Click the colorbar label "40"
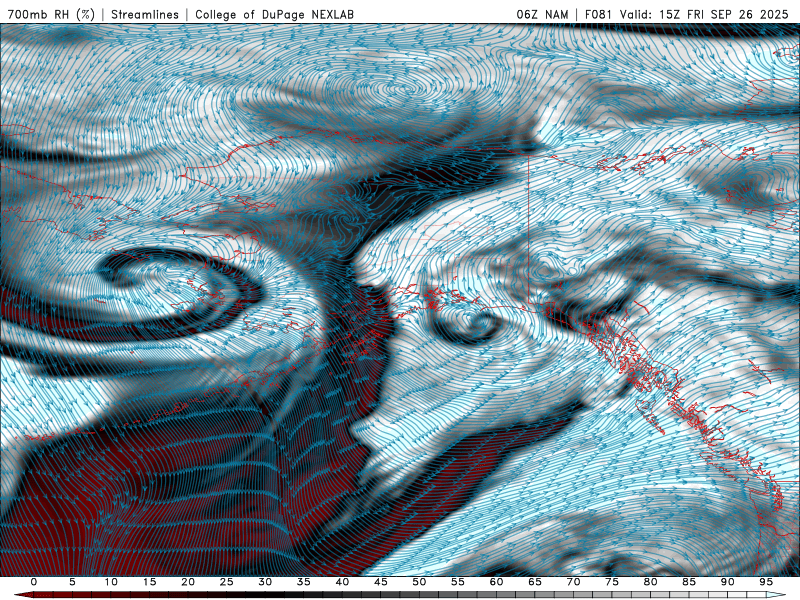The width and height of the screenshot is (800, 600). (x=342, y=582)
